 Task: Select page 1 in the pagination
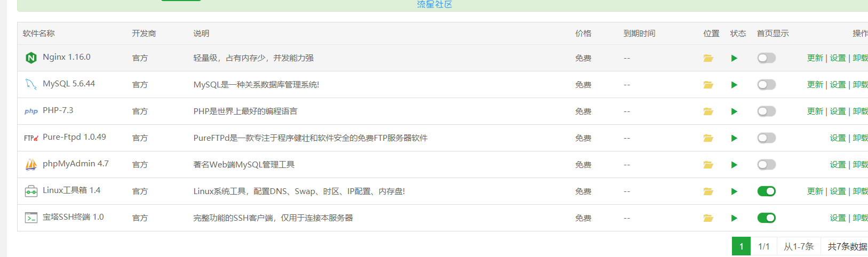click(x=741, y=246)
